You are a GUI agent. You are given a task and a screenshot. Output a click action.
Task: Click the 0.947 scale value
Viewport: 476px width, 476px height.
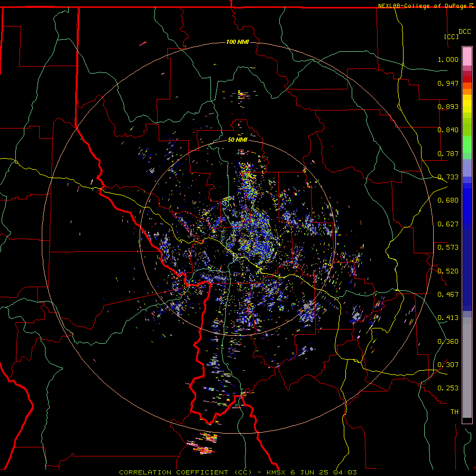tap(448, 83)
